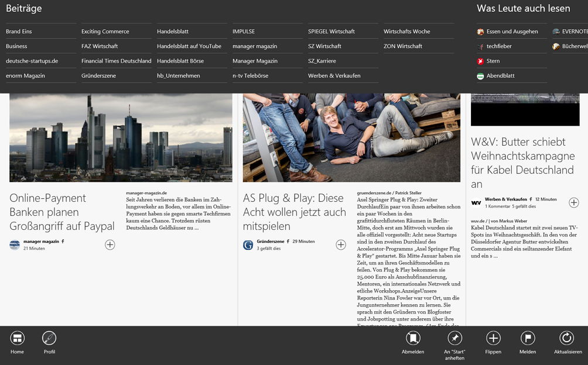Click gruenderszene.de / Patrick Steller byline
Screen dimensions: 588x365
click(x=389, y=193)
